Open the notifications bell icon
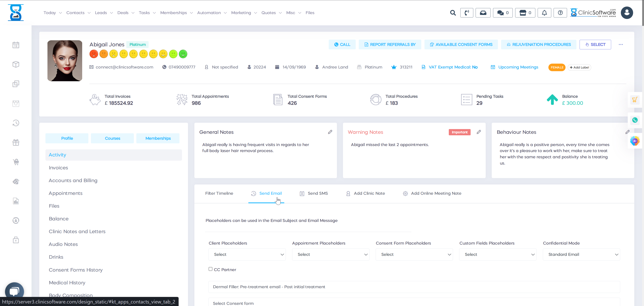The height and width of the screenshot is (306, 644). (544, 13)
